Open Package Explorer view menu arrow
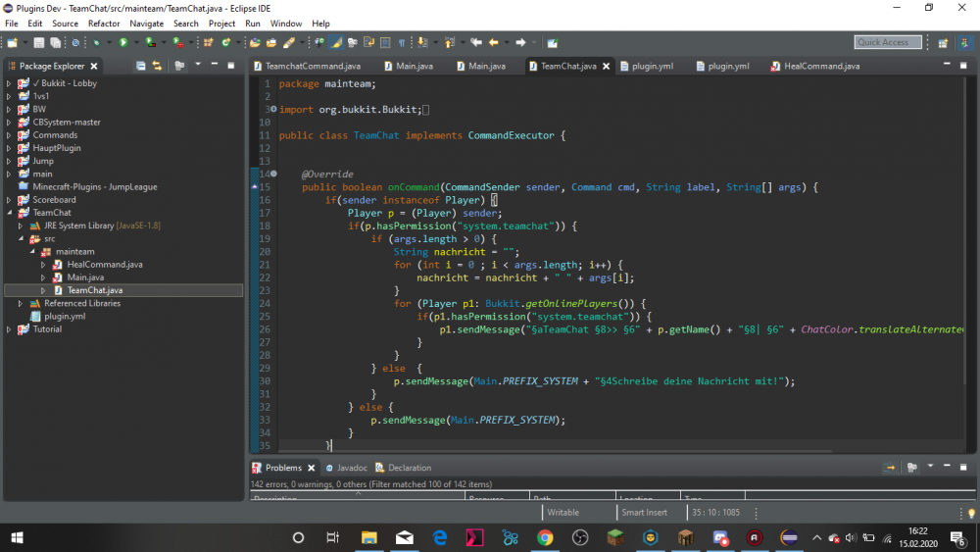 [198, 65]
